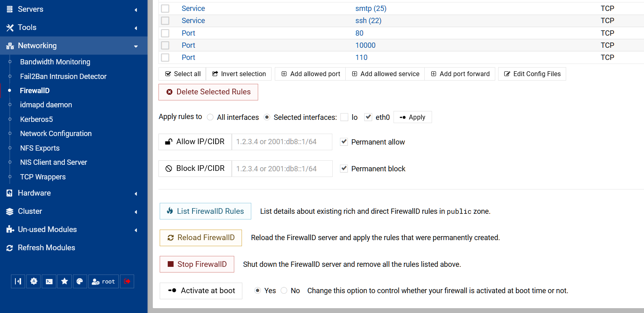Image resolution: width=644 pixels, height=313 pixels.
Task: Go to Network Configuration in sidebar
Action: [56, 134]
